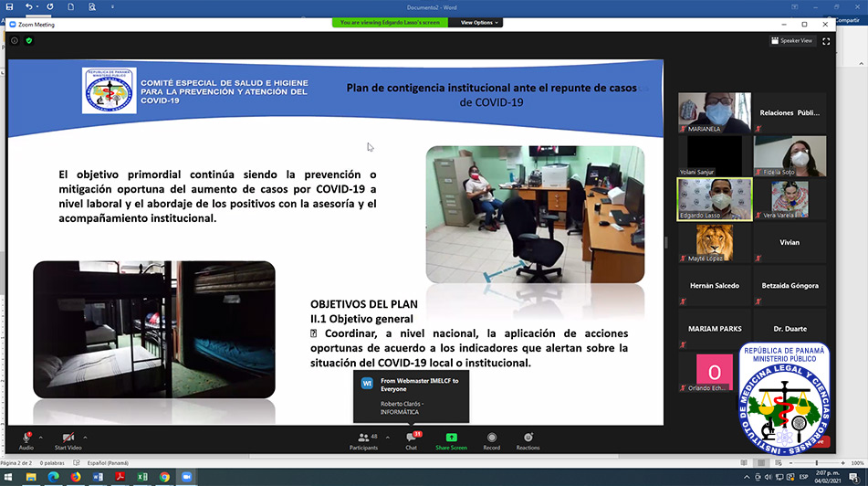Customize Quick Access Toolbar dropdown in Word

pos(112,7)
